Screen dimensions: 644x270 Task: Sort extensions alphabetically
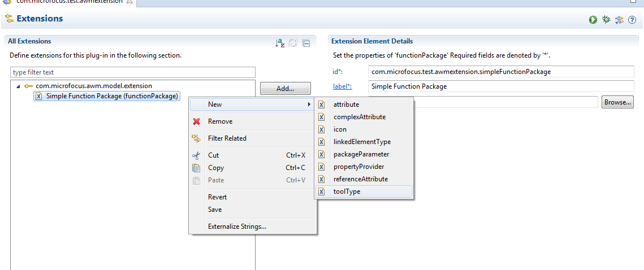280,43
